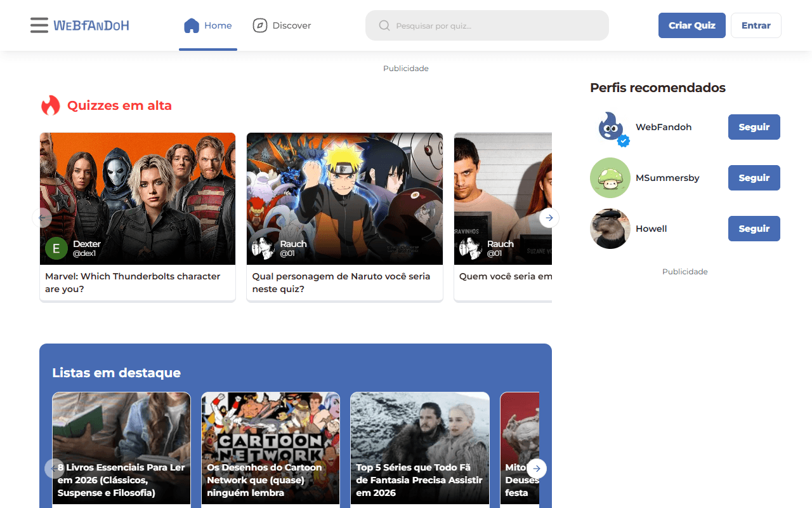Open the 8 Livros Essenciais list card

pos(121,448)
